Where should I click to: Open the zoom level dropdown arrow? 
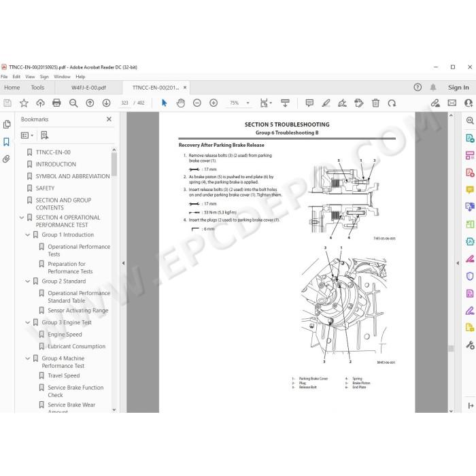click(x=248, y=103)
